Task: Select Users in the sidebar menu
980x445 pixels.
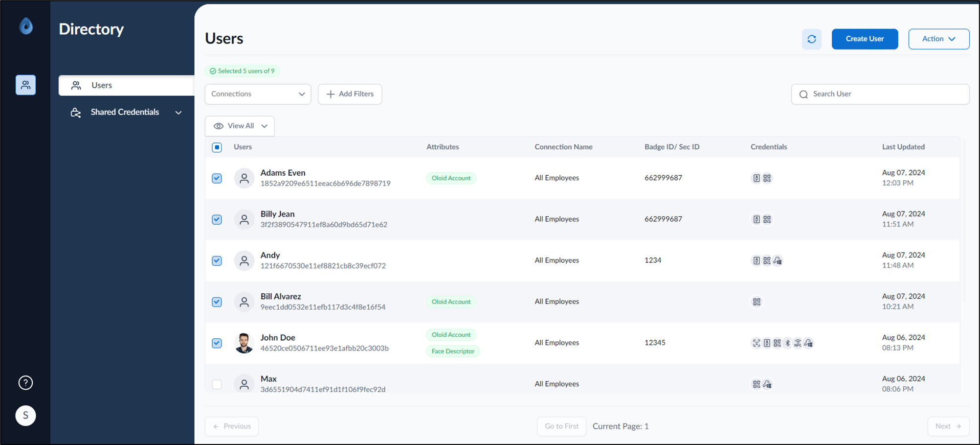Action: pyautogui.click(x=126, y=85)
